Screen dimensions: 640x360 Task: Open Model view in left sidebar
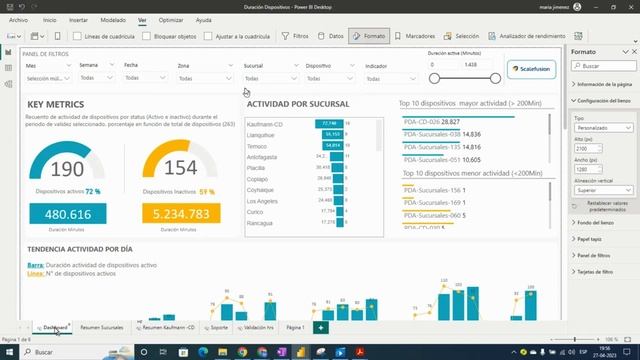pos(8,84)
